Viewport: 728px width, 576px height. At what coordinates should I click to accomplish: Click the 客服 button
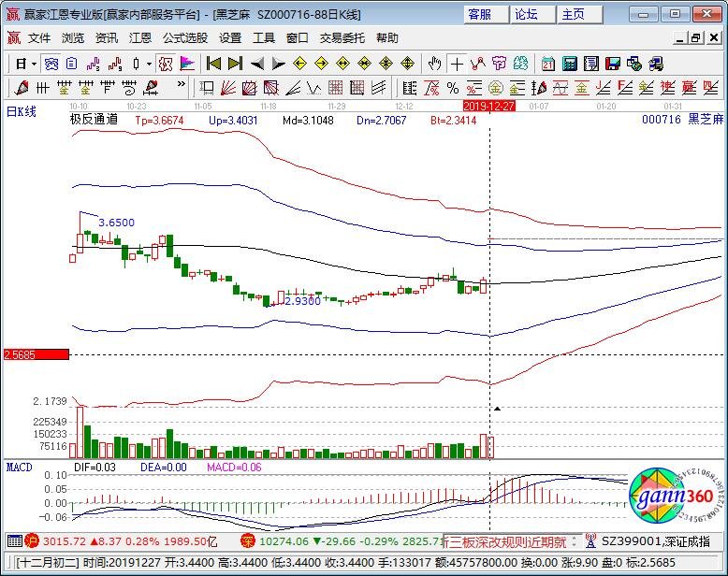[486, 14]
